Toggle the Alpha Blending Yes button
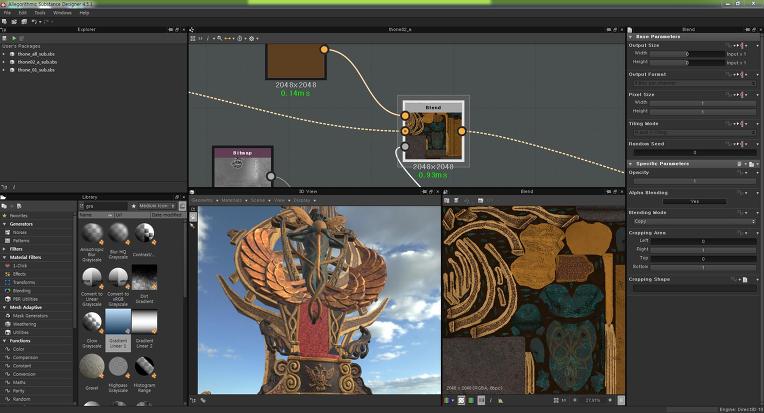Screen dimensions: 764x413 (695, 201)
